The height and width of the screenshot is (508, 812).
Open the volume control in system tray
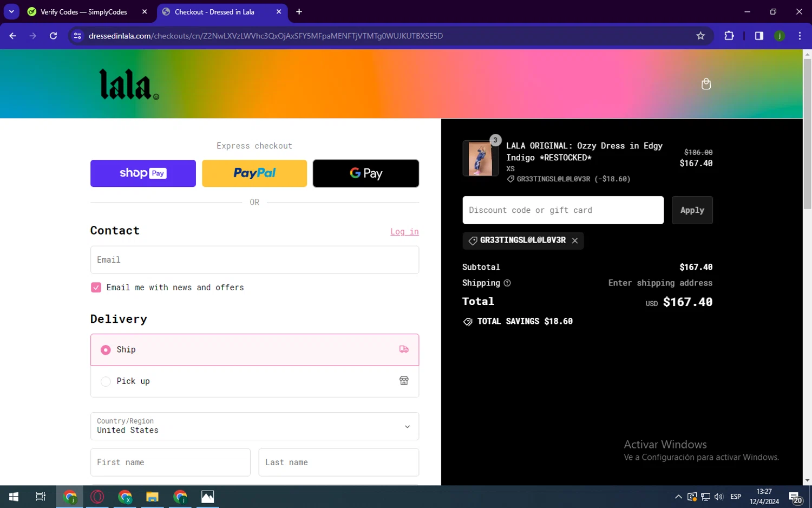719,497
